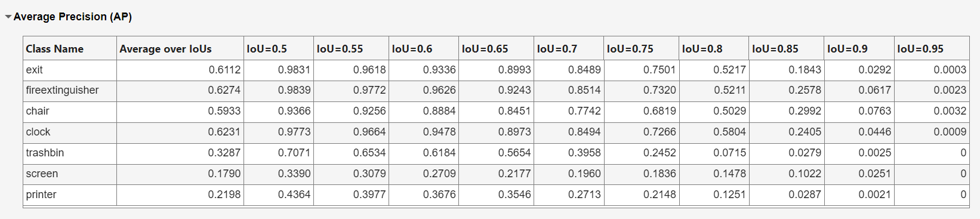Image resolution: width=980 pixels, height=219 pixels.
Task: Select the IoU=0.95 column header
Action: [932, 49]
